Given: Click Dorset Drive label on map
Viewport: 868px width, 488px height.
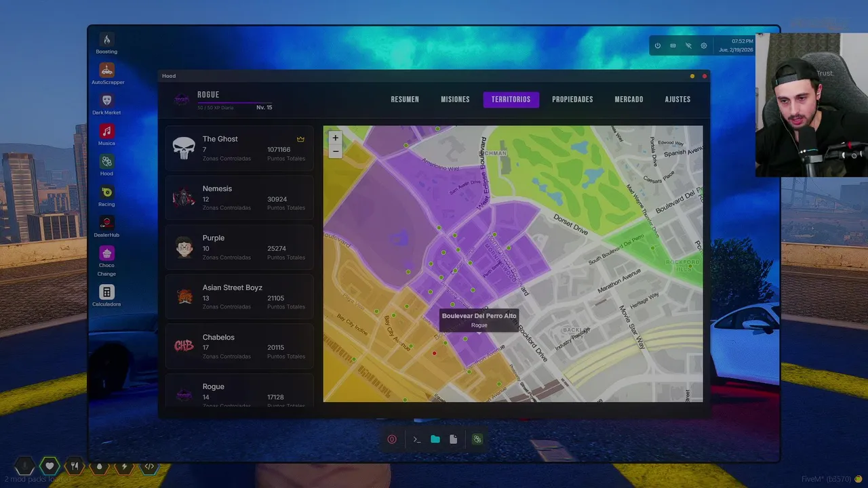Looking at the screenshot, I should coord(570,226).
